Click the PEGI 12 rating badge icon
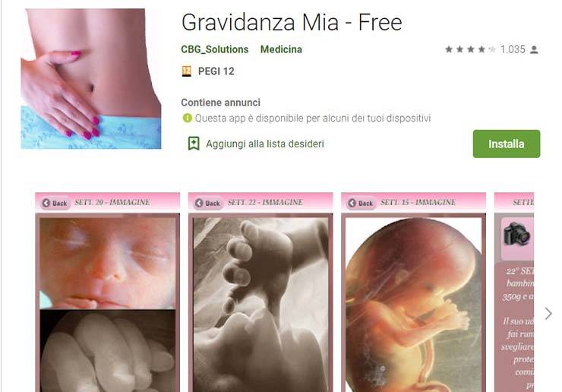Viewport: 562px width, 392px height. tap(186, 71)
